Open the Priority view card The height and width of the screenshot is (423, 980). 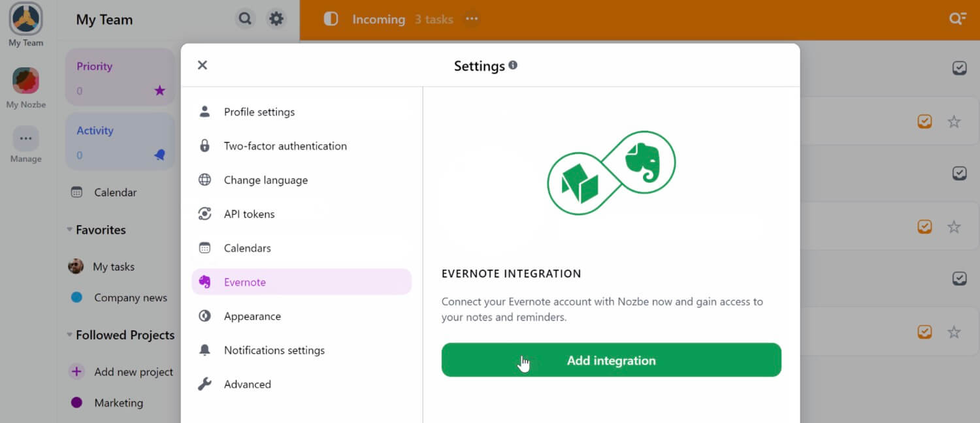[120, 77]
